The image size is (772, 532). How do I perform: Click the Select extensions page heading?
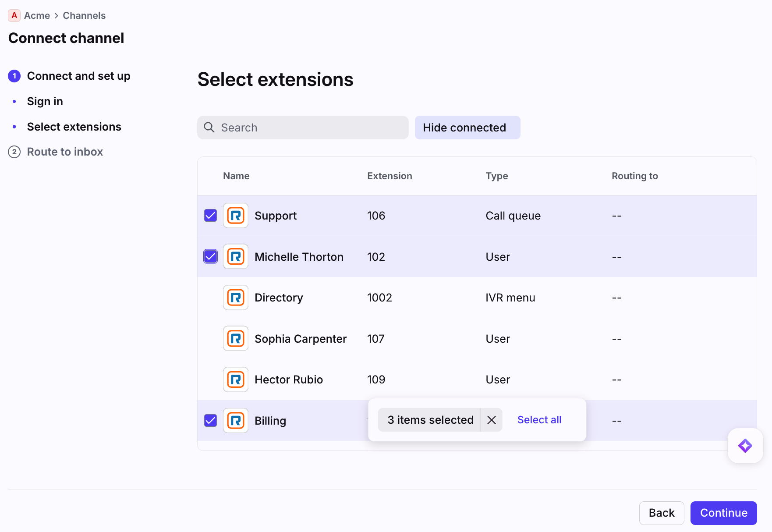(x=275, y=80)
